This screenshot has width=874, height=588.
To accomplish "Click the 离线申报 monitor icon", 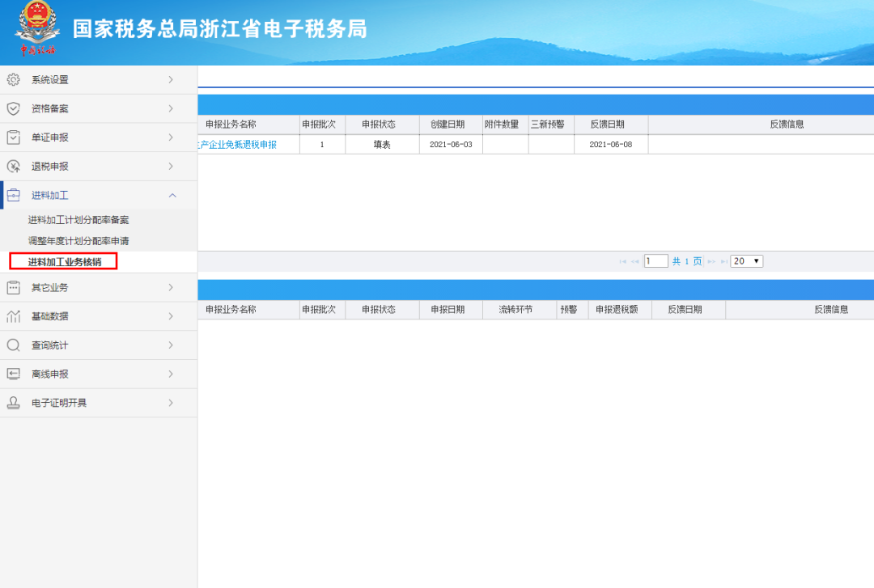I will point(14,374).
